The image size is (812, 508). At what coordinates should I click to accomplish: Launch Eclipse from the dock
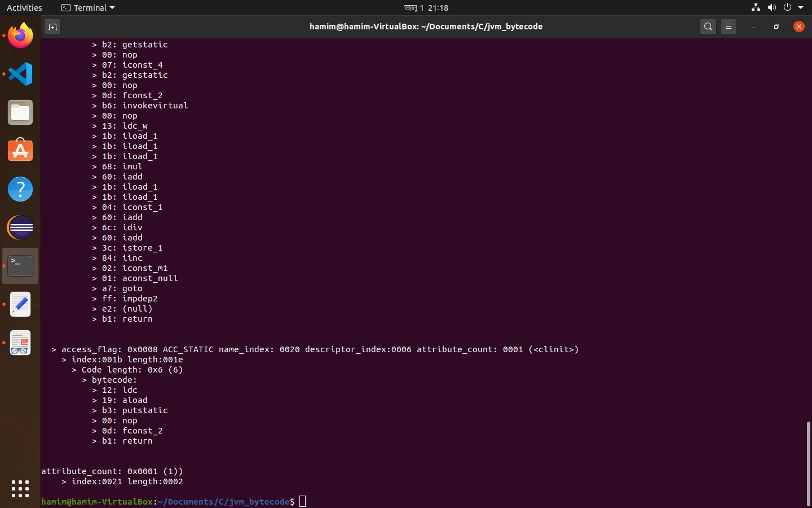pos(20,227)
